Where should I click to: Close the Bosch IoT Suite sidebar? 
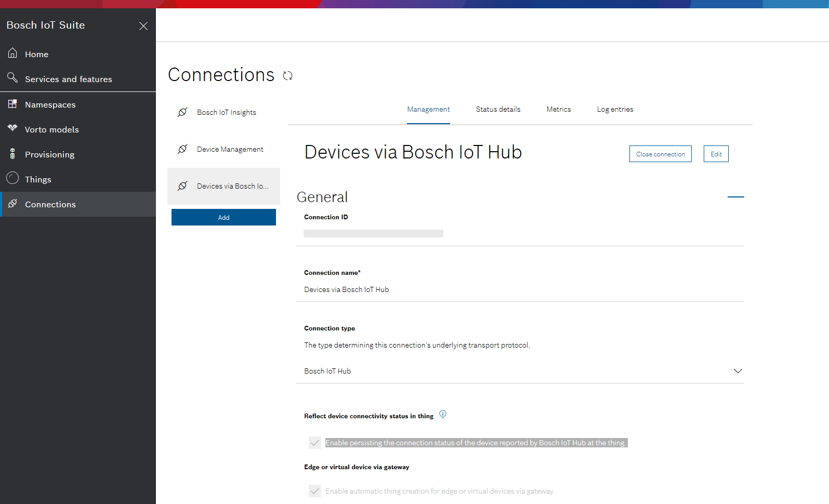pos(143,26)
